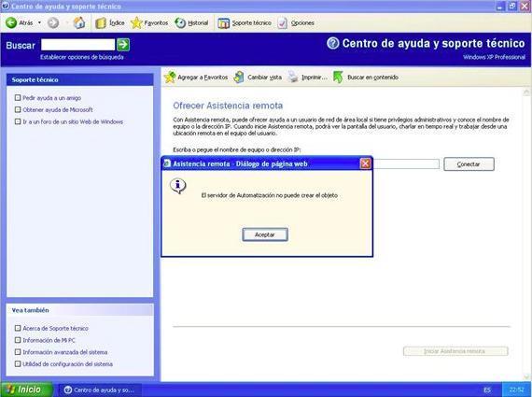Click the content scrollbar up arrow
Viewport: 532px width, 397px height.
(526, 92)
